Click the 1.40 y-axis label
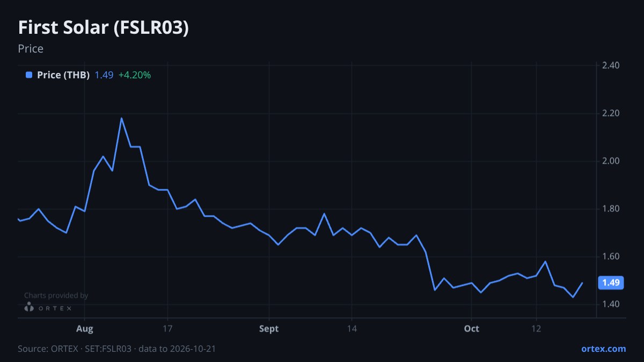 point(611,304)
